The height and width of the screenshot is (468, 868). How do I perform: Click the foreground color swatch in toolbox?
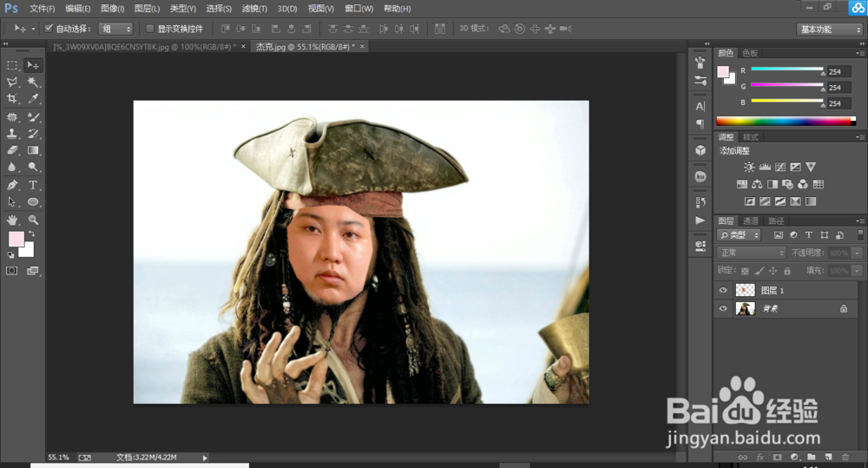[x=16, y=240]
